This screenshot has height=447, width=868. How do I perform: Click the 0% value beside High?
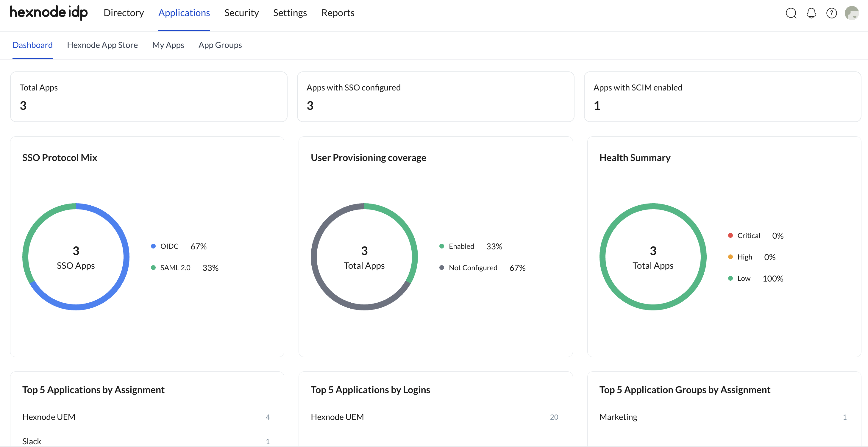pos(769,257)
